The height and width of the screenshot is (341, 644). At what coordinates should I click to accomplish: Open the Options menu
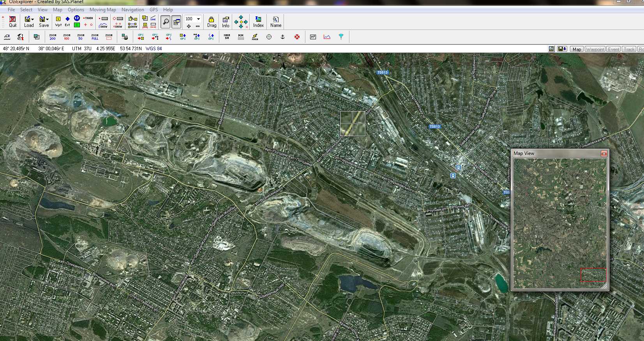(x=76, y=10)
